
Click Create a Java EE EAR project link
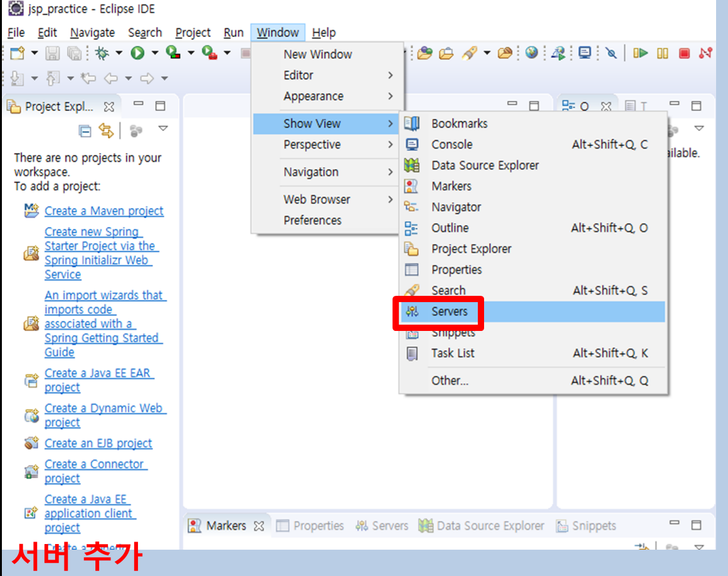(99, 380)
